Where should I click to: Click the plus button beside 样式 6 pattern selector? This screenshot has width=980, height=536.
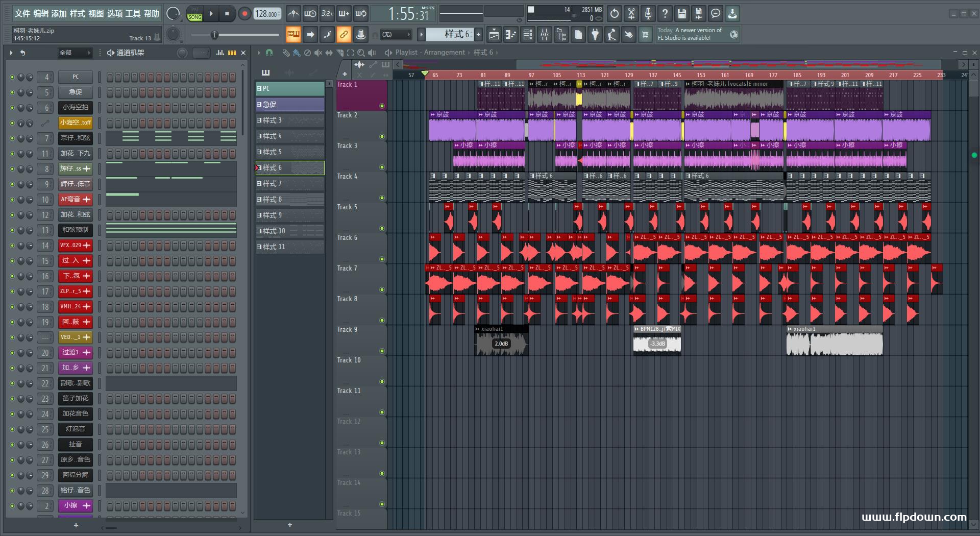(x=479, y=35)
